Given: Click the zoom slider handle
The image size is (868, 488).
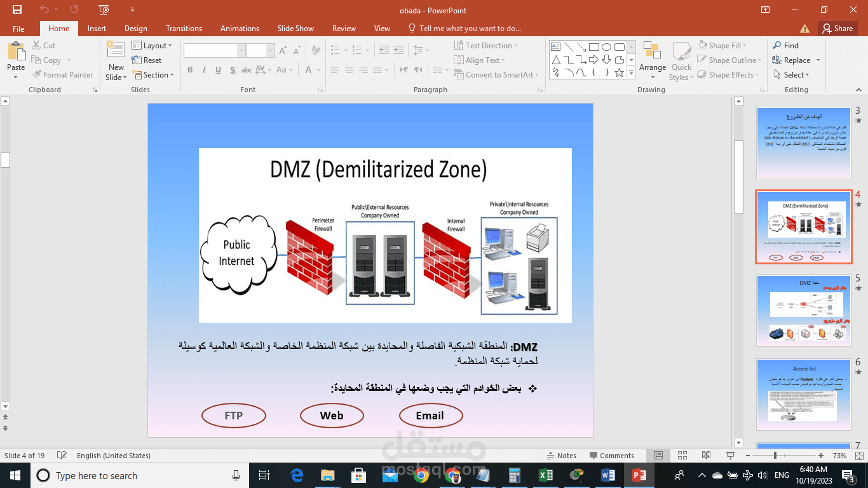Looking at the screenshot, I should [775, 456].
